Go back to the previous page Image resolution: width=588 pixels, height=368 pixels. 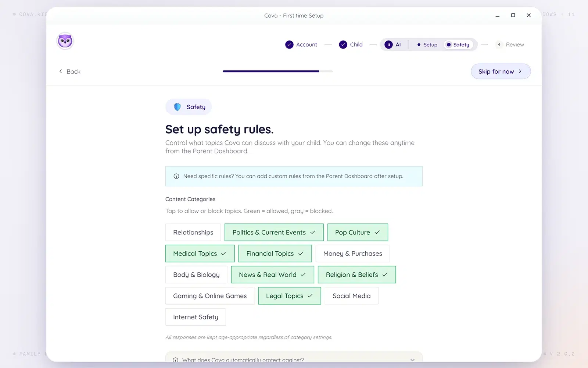pyautogui.click(x=69, y=71)
